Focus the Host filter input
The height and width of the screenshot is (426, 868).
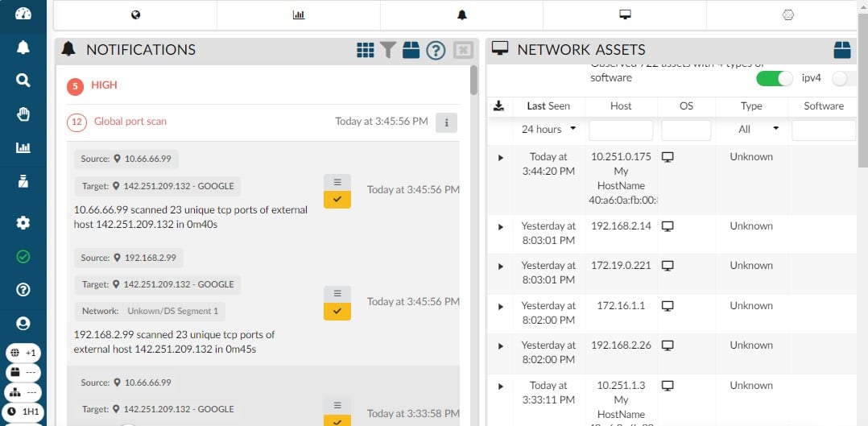(621, 130)
